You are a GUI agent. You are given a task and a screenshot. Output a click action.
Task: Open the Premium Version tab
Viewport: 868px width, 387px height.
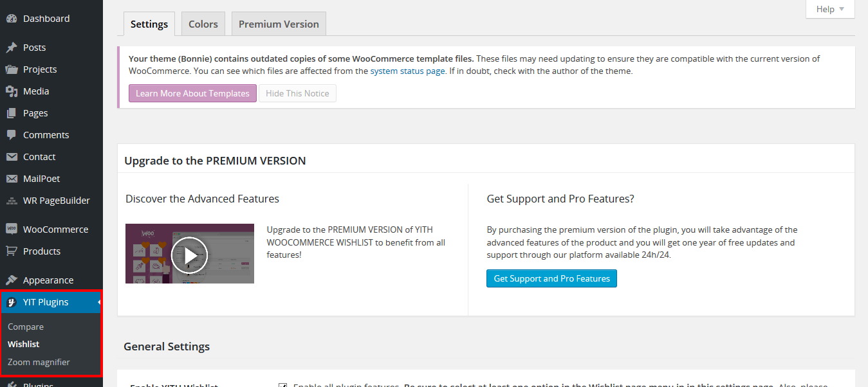tap(279, 24)
